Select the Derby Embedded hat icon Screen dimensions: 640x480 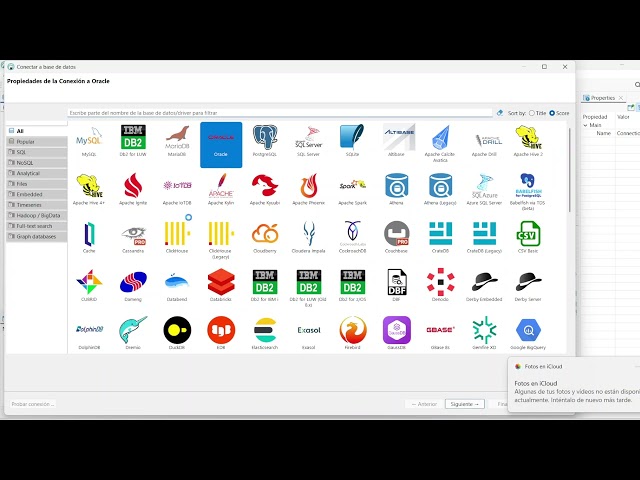coord(484,286)
